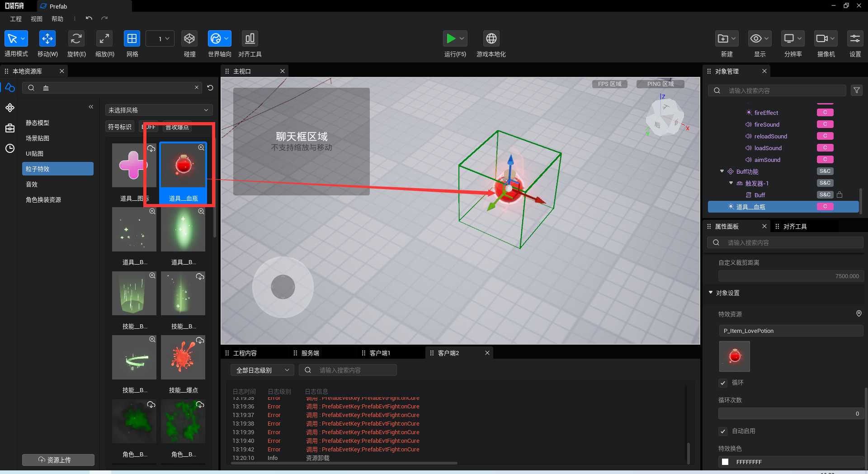
Task: Open the 帮助 menu
Action: [x=57, y=19]
